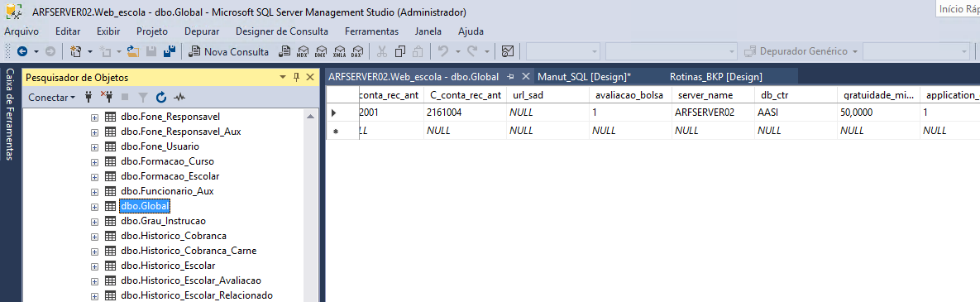The image size is (980, 302).
Task: Open the Caixa de Ferramentas side tab
Action: pyautogui.click(x=10, y=114)
